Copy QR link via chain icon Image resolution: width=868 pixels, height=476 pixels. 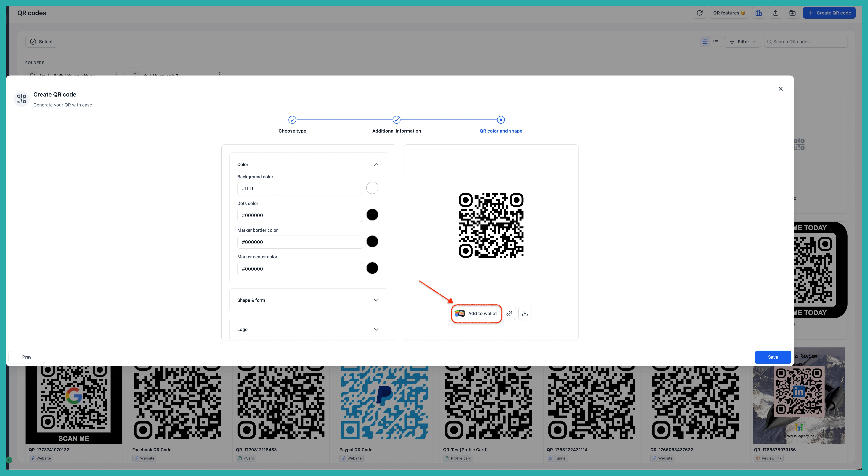point(509,313)
